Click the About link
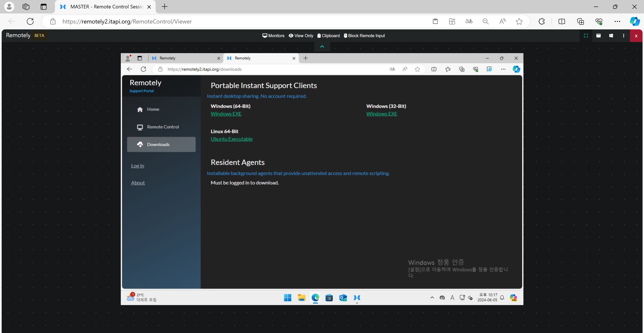The width and height of the screenshot is (644, 333). [138, 183]
